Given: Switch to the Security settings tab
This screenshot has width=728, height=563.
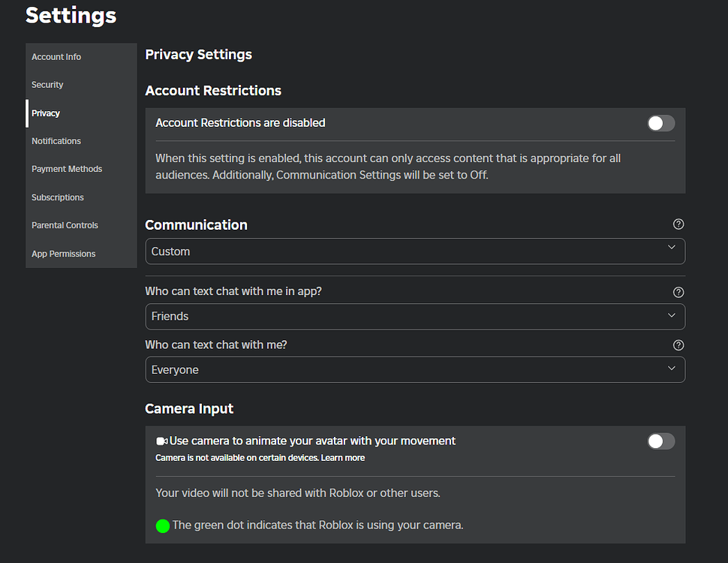Looking at the screenshot, I should pos(47,85).
